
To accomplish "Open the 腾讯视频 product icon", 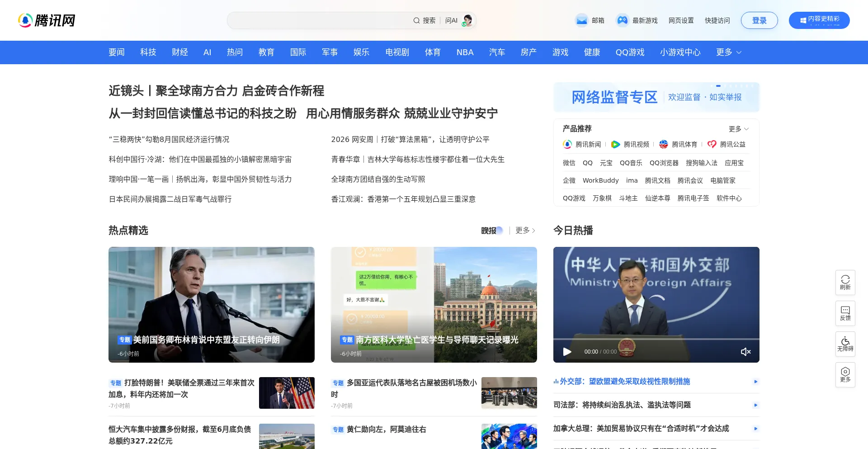I will [615, 144].
